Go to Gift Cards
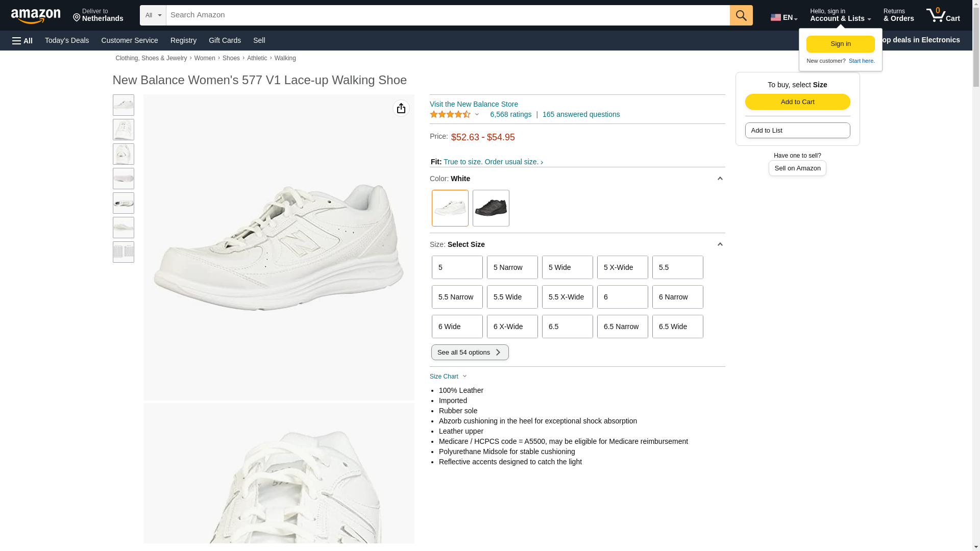Viewport: 980px width, 551px height. point(225,40)
